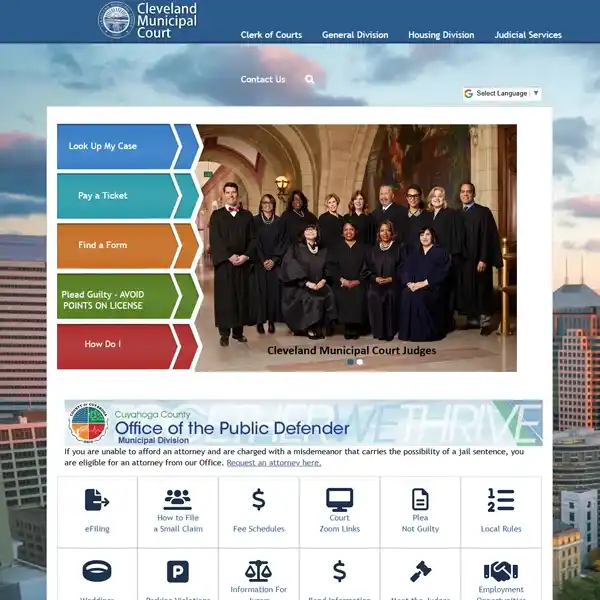600x600 pixels.
Task: Select the first slideshow dot indicator
Action: coord(350,362)
